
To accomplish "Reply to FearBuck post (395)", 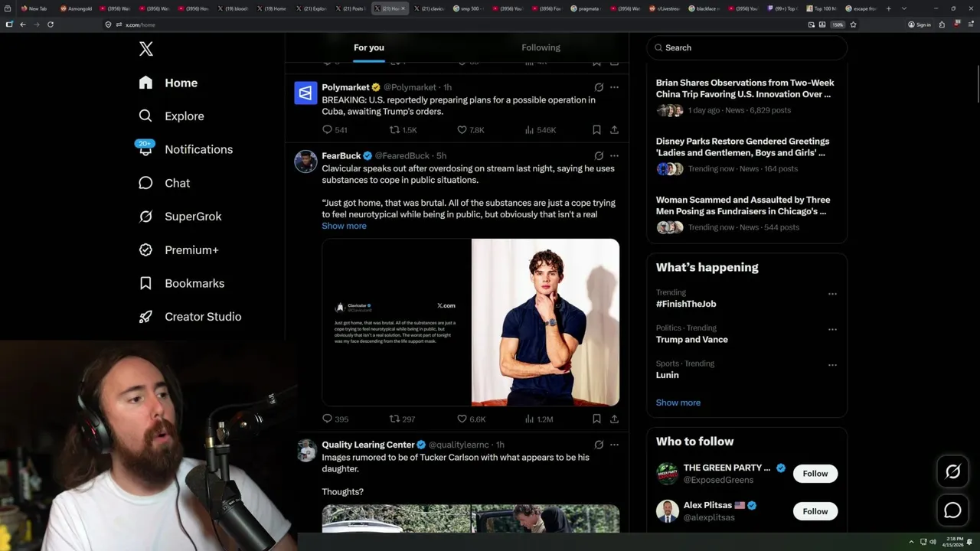I will click(x=335, y=419).
